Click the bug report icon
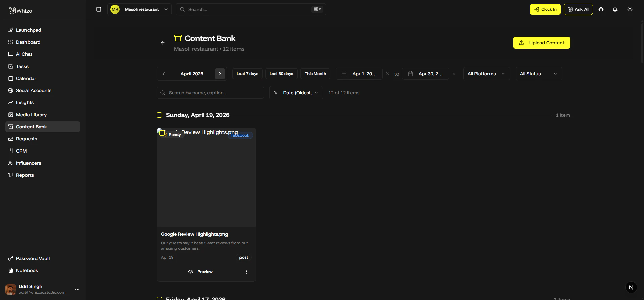 tap(601, 9)
